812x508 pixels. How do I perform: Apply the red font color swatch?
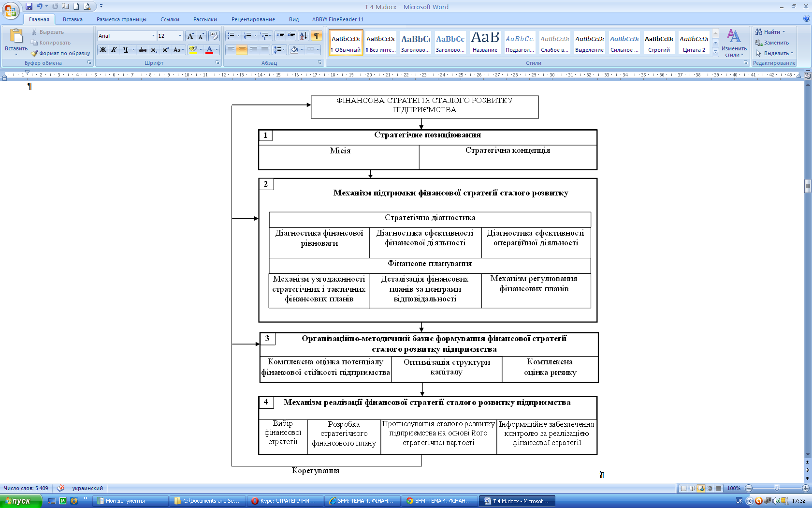(209, 50)
